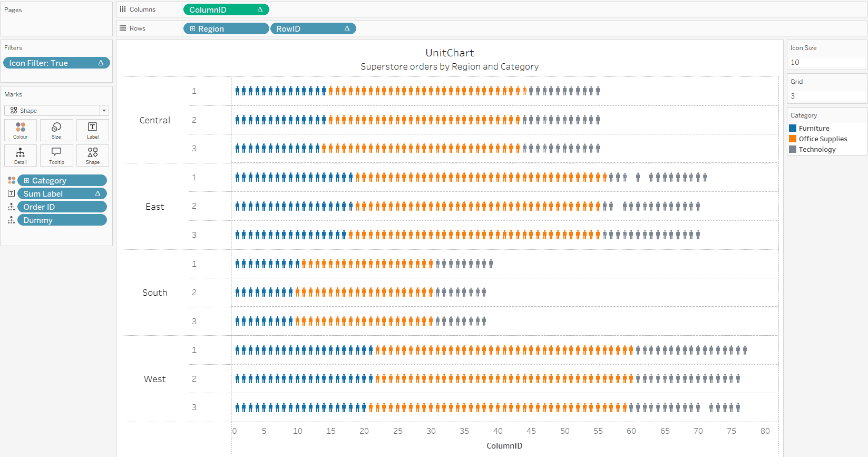Open the Label marks card button

pos(93,130)
